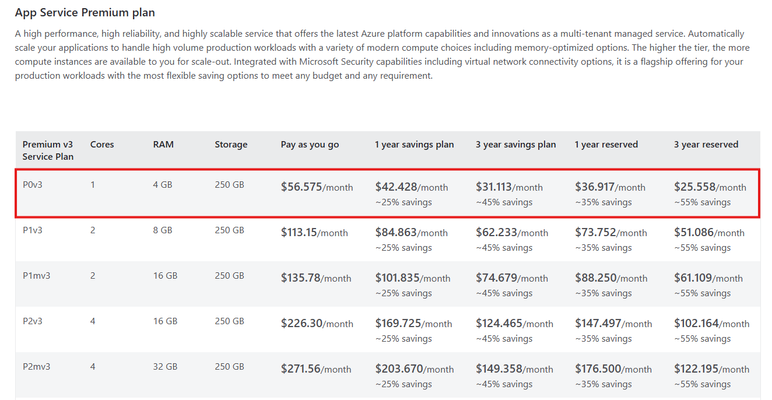
Task: Click the 1 year reserved column header
Action: (x=606, y=145)
